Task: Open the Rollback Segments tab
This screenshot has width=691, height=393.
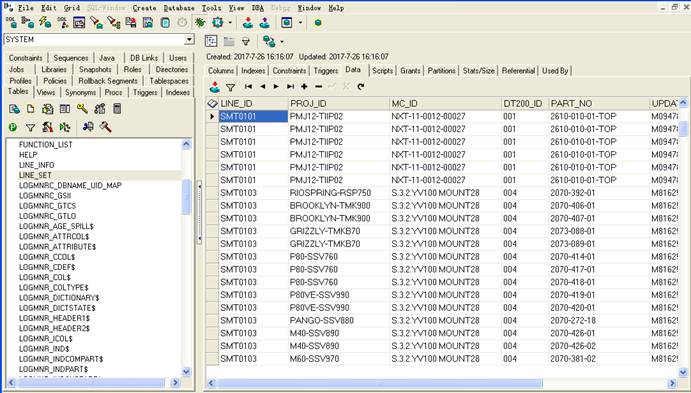Action: [x=108, y=81]
